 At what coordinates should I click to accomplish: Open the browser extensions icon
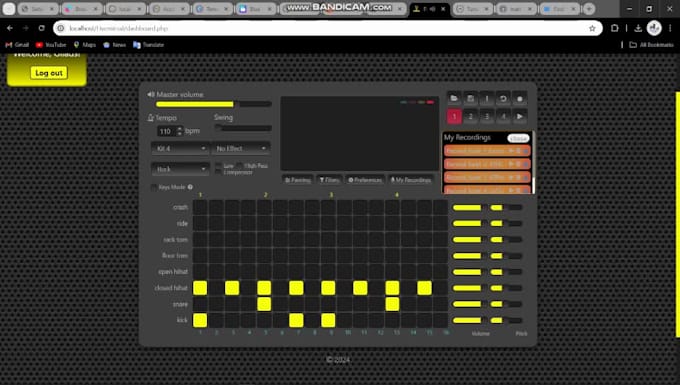[615, 28]
